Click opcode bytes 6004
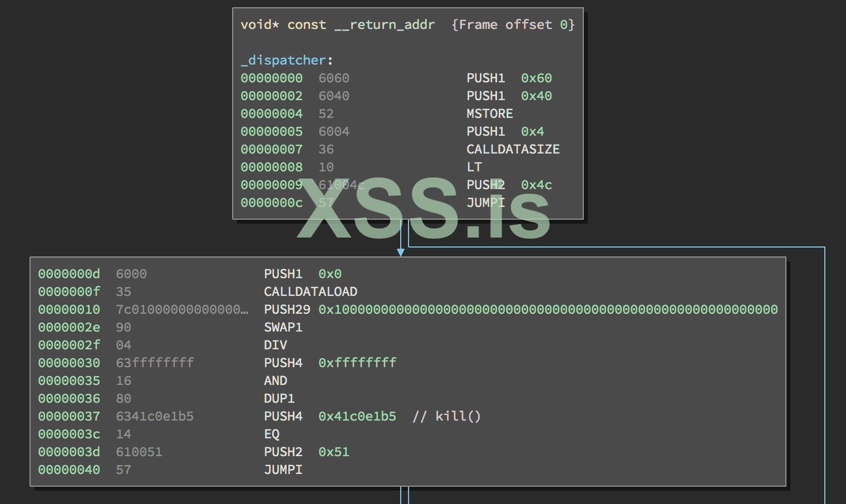 334,131
